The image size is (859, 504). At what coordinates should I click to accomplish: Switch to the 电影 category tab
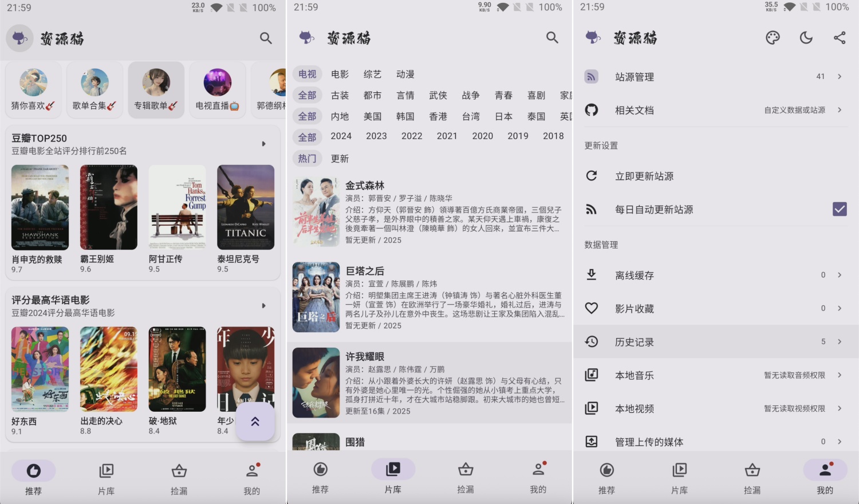[x=340, y=74]
